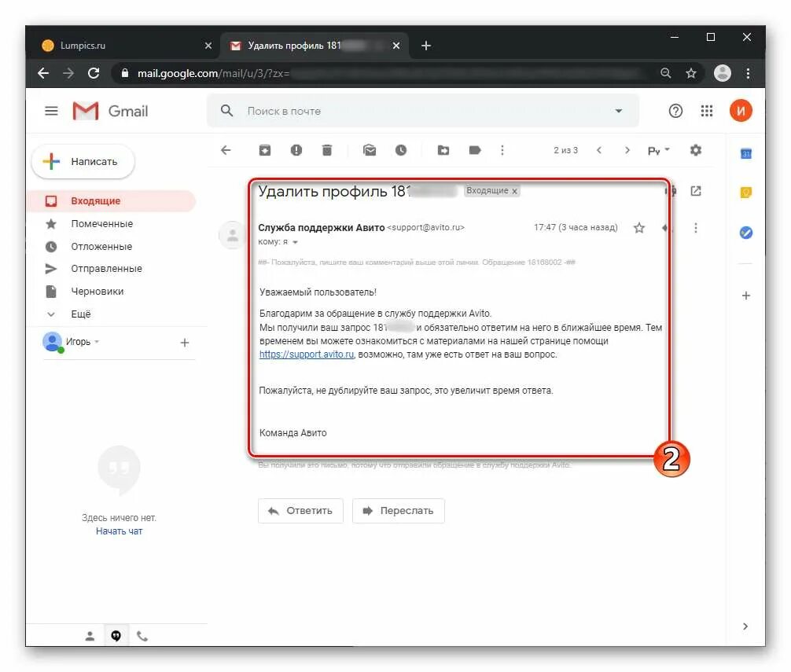The height and width of the screenshot is (672, 791).
Task: Open more actions menu in mail toolbar
Action: click(502, 150)
